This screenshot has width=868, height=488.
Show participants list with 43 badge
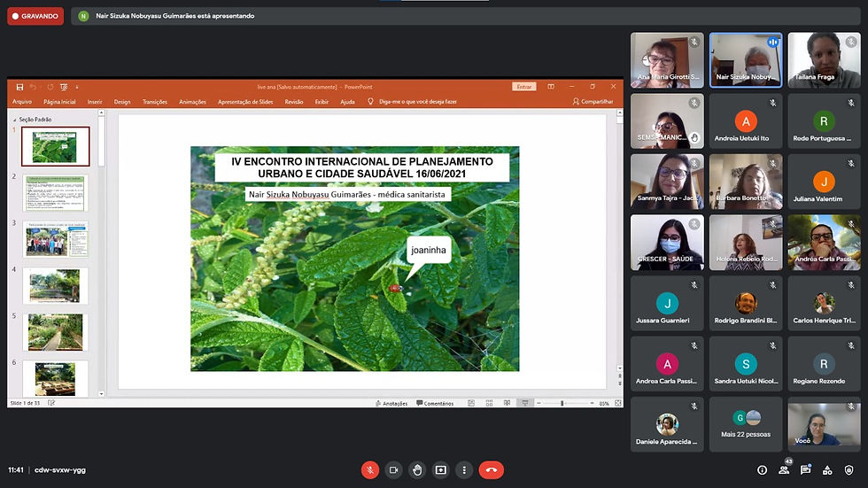point(784,469)
